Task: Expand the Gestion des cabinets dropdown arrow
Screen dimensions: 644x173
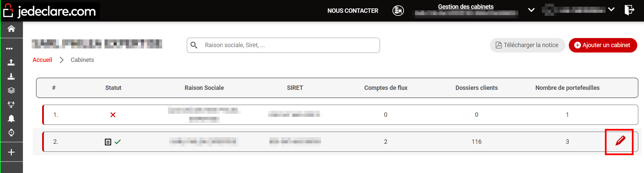Action: 531,10
